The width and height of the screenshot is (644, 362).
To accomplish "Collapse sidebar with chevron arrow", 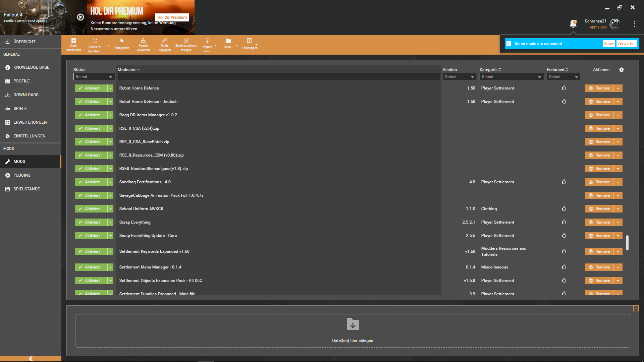I will tap(31, 359).
